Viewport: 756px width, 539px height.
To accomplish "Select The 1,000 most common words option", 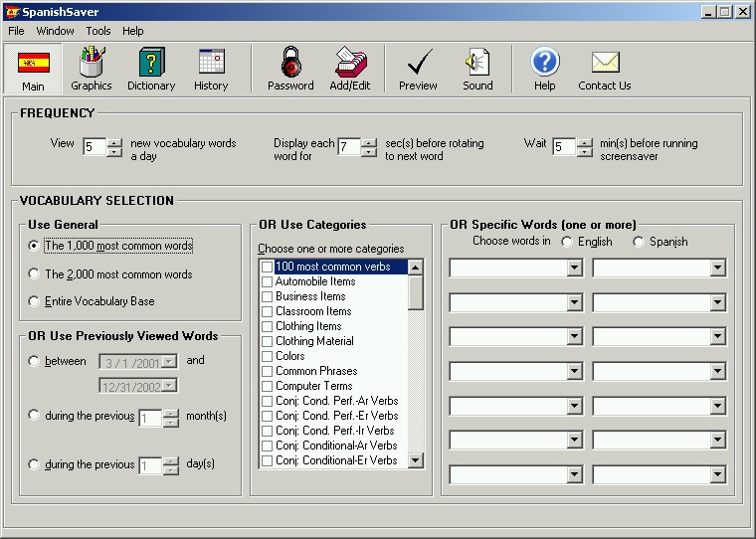I will point(33,246).
